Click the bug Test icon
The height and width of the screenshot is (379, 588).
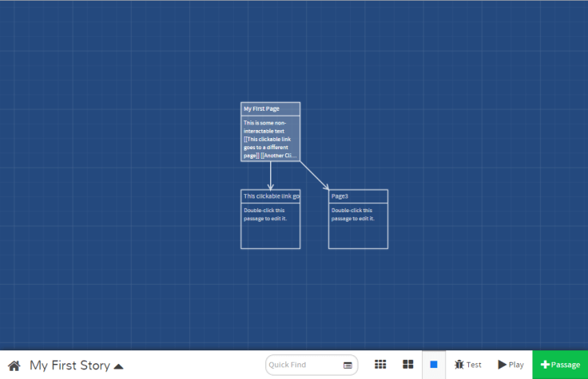pyautogui.click(x=459, y=365)
